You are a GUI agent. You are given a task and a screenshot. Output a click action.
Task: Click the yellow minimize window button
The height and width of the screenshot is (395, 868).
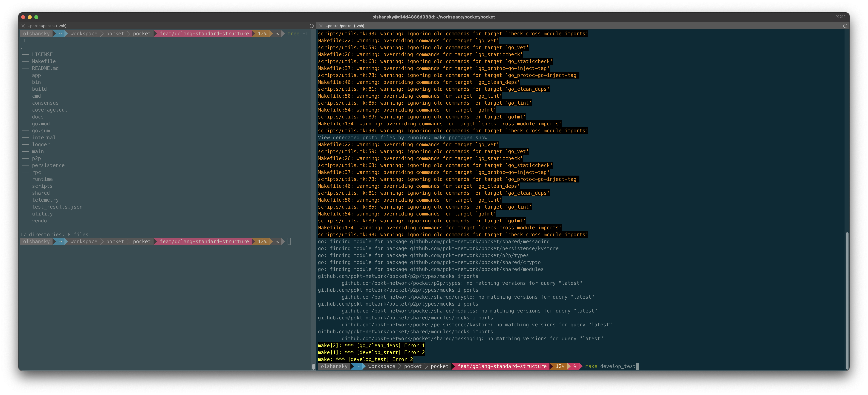point(30,17)
